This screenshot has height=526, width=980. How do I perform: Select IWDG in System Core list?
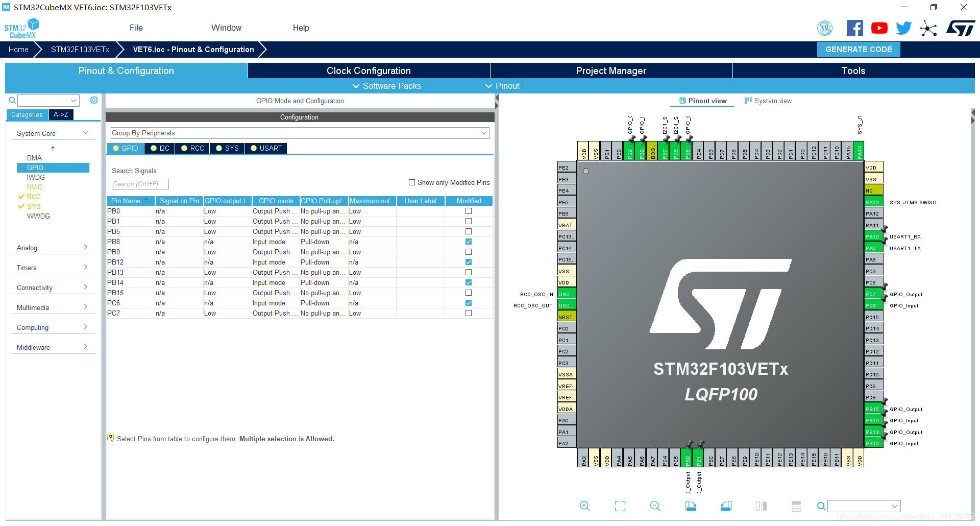[36, 177]
